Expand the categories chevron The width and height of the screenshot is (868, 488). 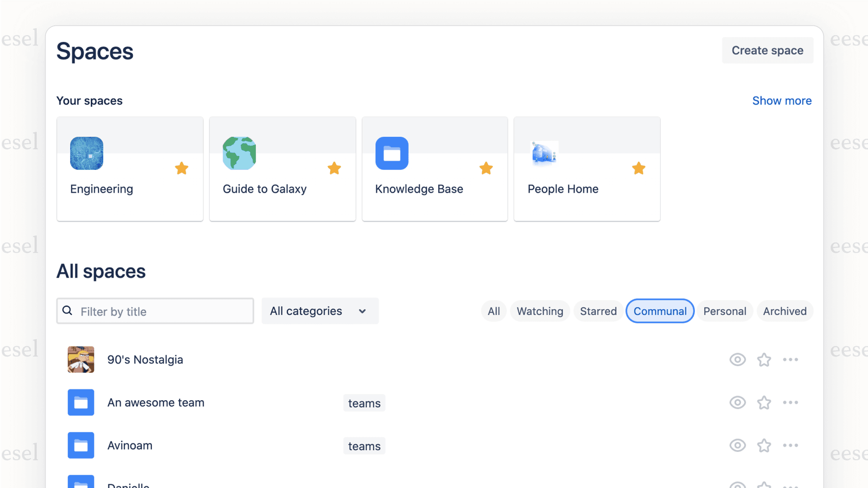(362, 311)
